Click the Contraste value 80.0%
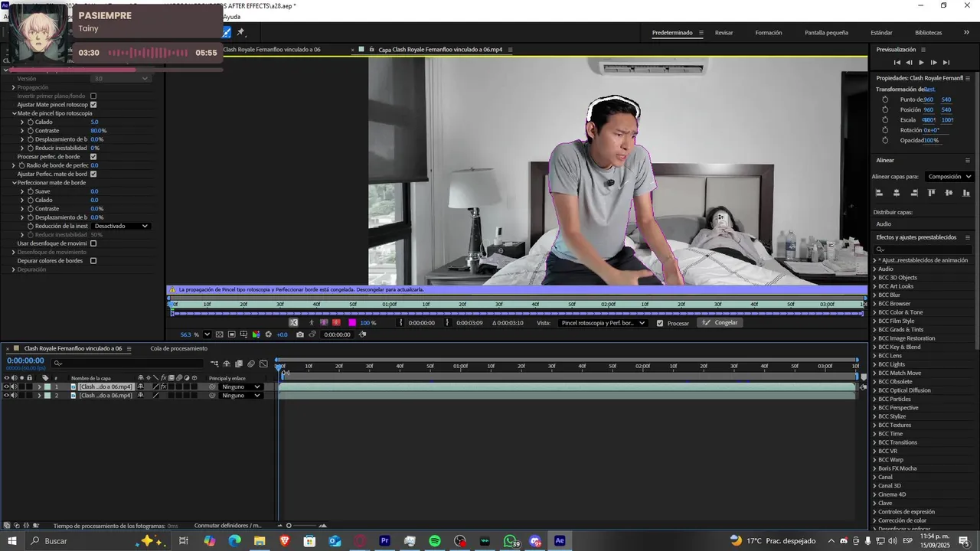Image resolution: width=980 pixels, height=551 pixels. pos(98,131)
